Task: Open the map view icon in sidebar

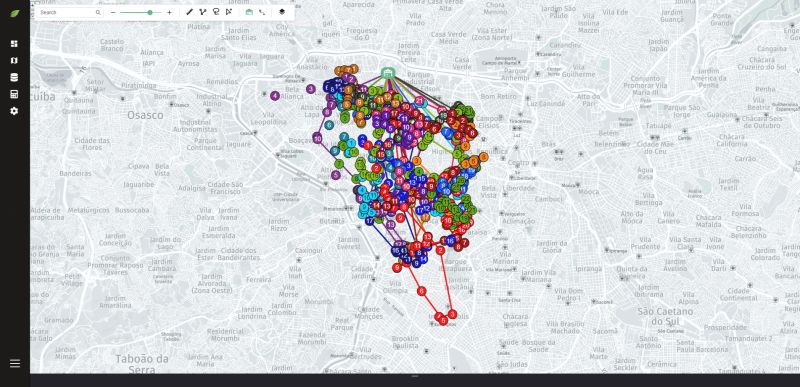Action: (14, 61)
